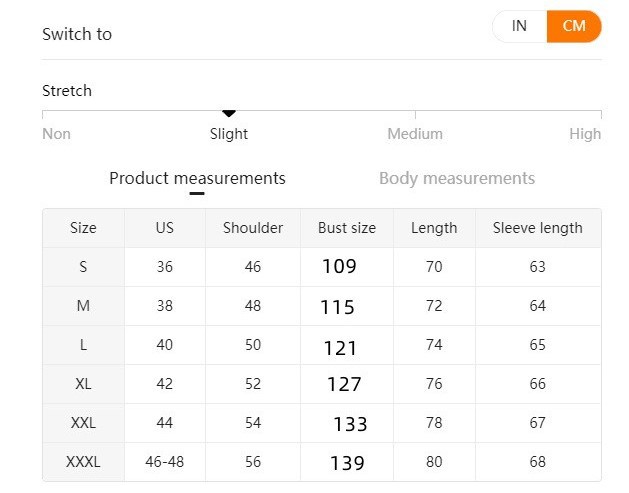The height and width of the screenshot is (493, 629).
Task: Click the Bust size column header
Action: pyautogui.click(x=347, y=228)
